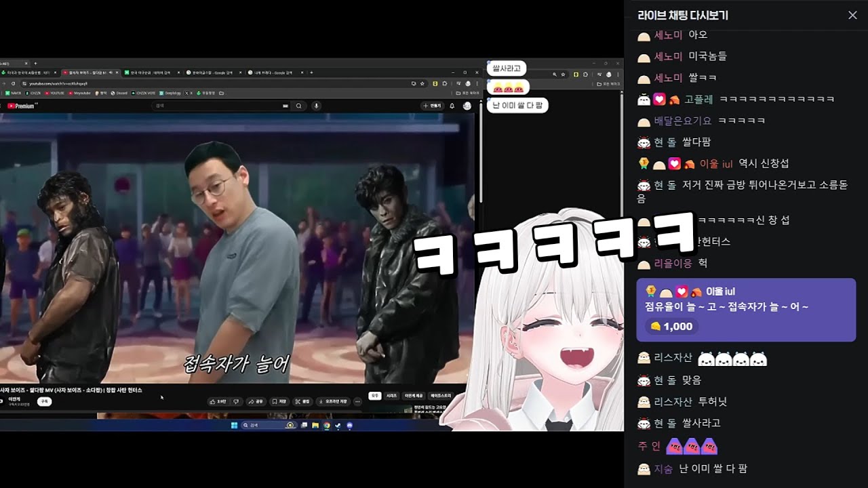Open the three-dot menu in the right browser window
868x488 pixels.
pos(617,74)
